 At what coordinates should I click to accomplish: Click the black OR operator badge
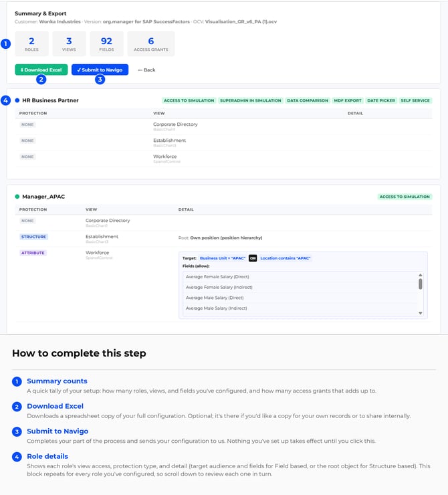(x=253, y=258)
